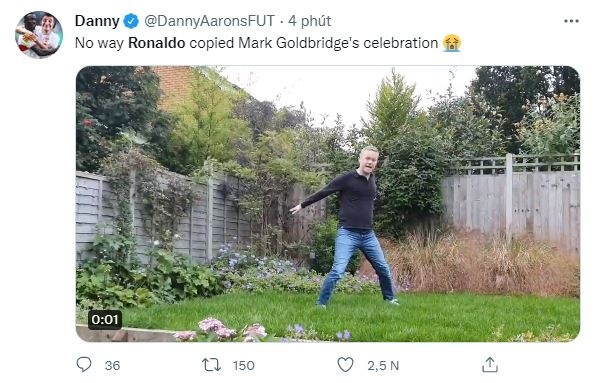Play the garden celebration video
This screenshot has width=596, height=383.
(x=328, y=204)
